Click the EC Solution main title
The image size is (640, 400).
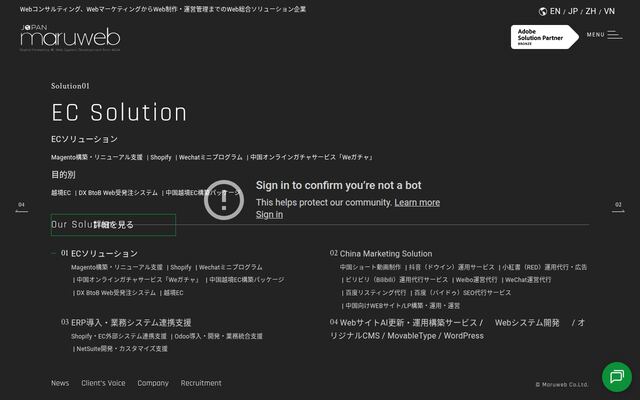119,113
